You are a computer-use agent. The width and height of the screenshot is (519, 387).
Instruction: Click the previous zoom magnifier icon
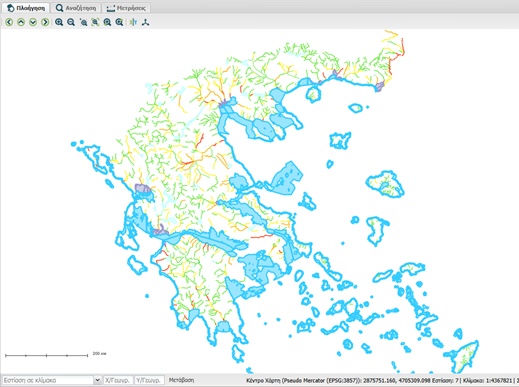(x=107, y=22)
